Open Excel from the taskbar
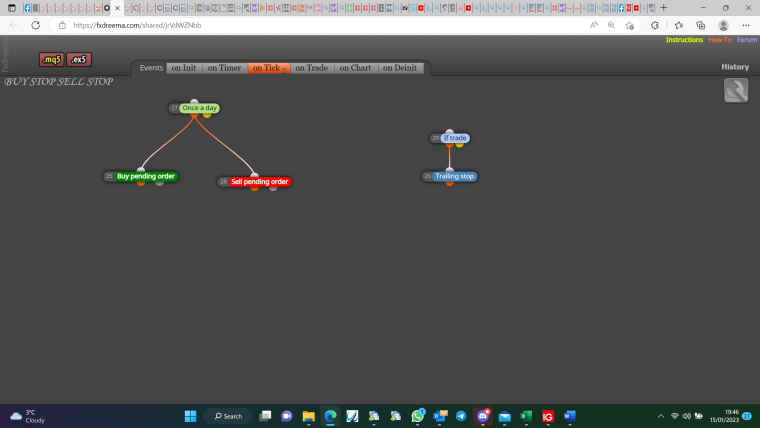Screen dimensions: 760x428 [x=526, y=416]
